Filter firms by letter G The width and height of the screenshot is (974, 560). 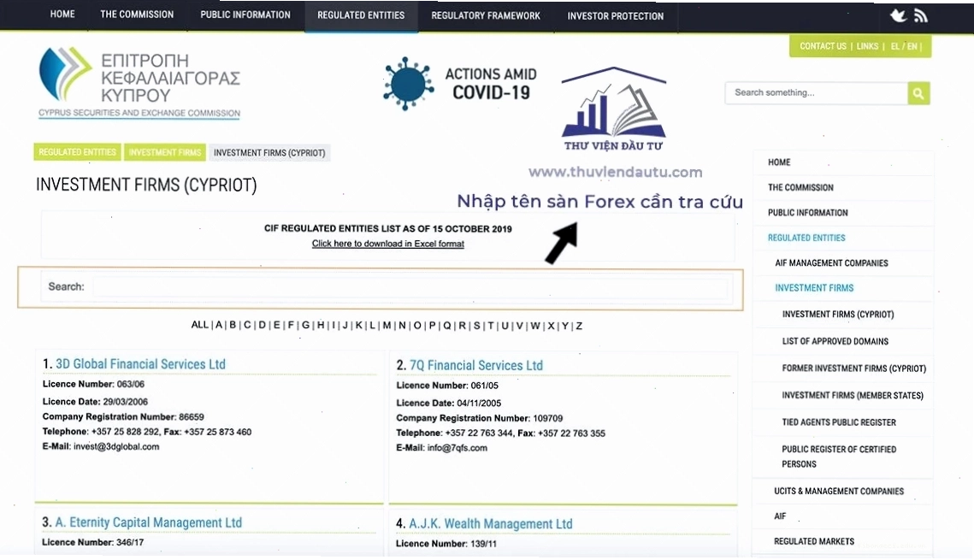(305, 325)
